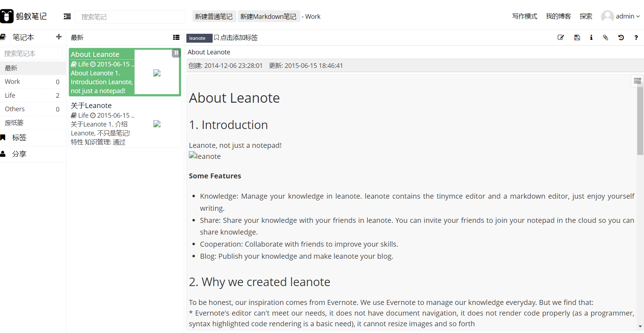Open the Others notebook
This screenshot has width=644, height=333.
(33, 109)
